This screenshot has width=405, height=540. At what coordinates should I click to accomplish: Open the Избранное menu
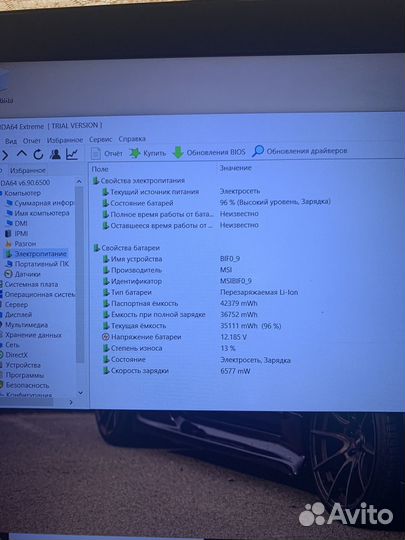pos(65,140)
